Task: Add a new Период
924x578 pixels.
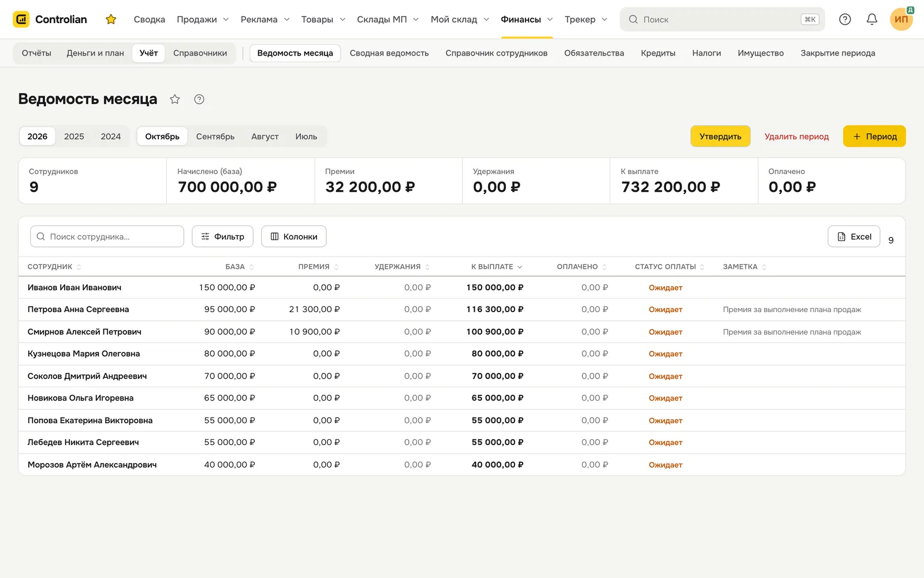Action: (874, 136)
